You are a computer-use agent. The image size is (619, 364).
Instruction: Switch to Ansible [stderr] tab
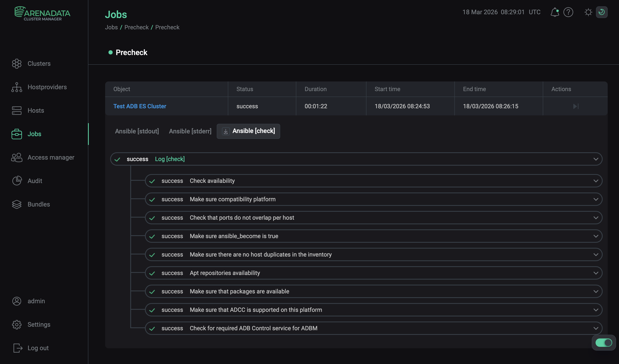point(190,131)
